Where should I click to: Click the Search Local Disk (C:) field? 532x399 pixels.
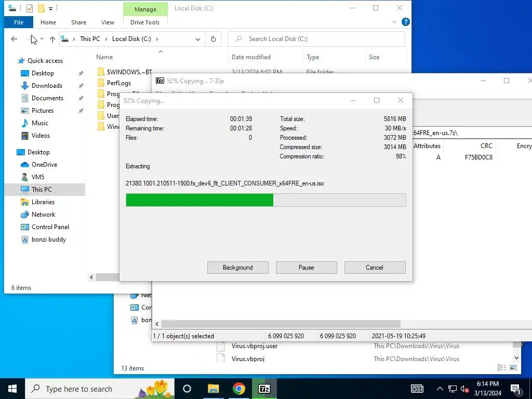click(316, 39)
